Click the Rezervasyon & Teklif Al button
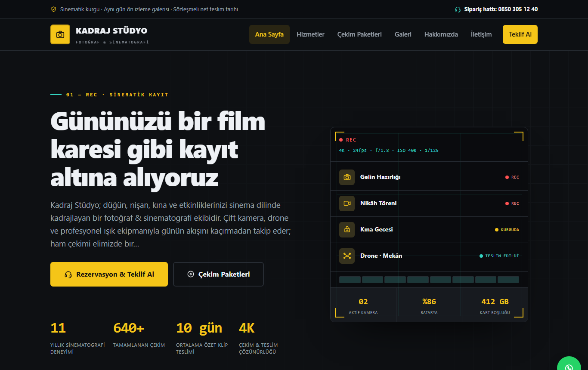 pyautogui.click(x=109, y=274)
